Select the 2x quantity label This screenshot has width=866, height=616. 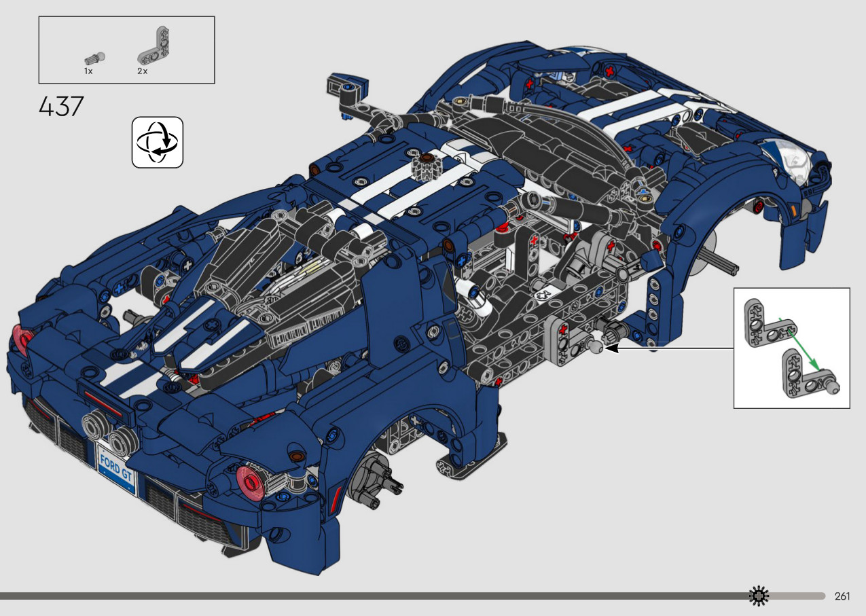[142, 71]
